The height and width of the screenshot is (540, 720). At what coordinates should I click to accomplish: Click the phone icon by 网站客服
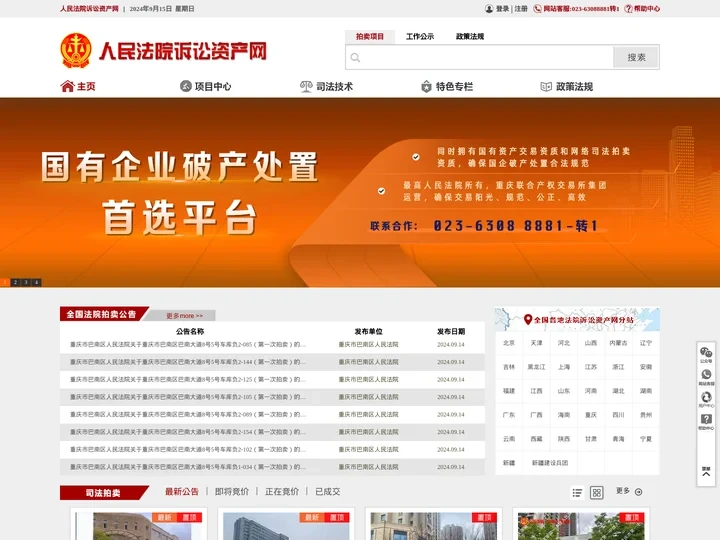tap(537, 9)
